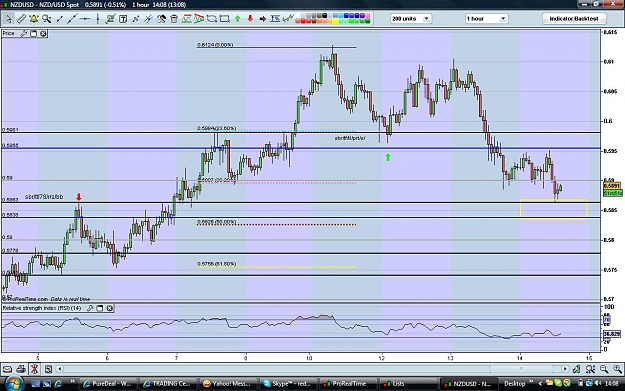Click the text box T tool
The width and height of the screenshot is (625, 391).
pos(123,19)
